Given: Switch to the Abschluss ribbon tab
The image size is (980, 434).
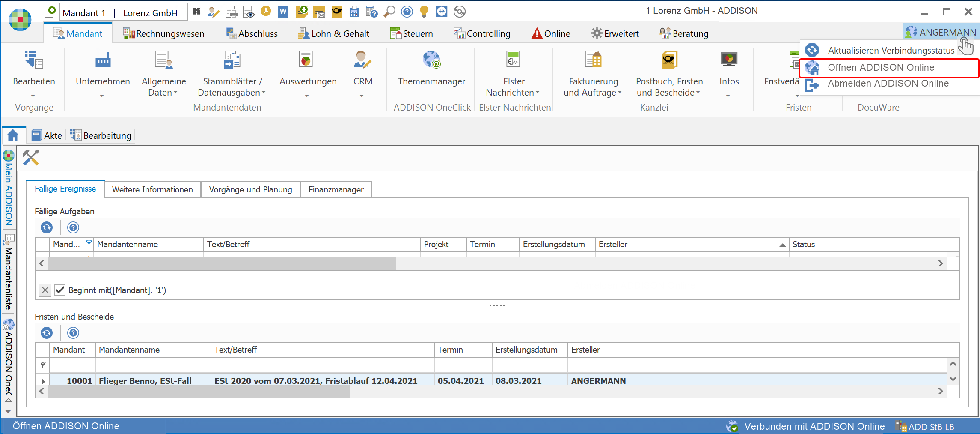Looking at the screenshot, I should 252,33.
